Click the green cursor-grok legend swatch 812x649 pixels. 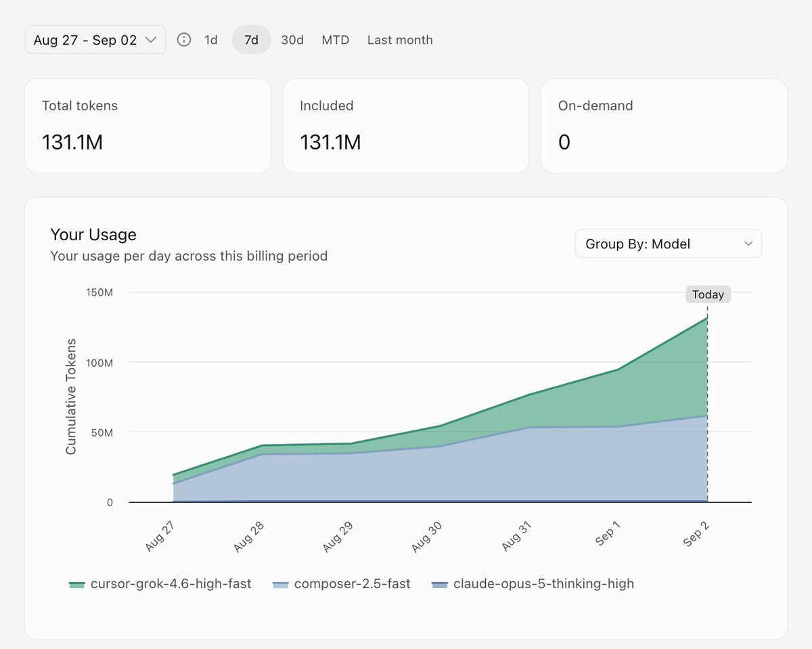click(x=76, y=584)
